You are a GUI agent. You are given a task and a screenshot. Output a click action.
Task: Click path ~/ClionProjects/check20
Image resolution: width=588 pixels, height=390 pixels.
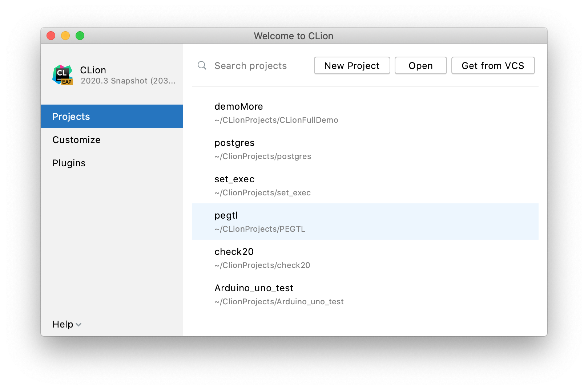click(x=262, y=265)
